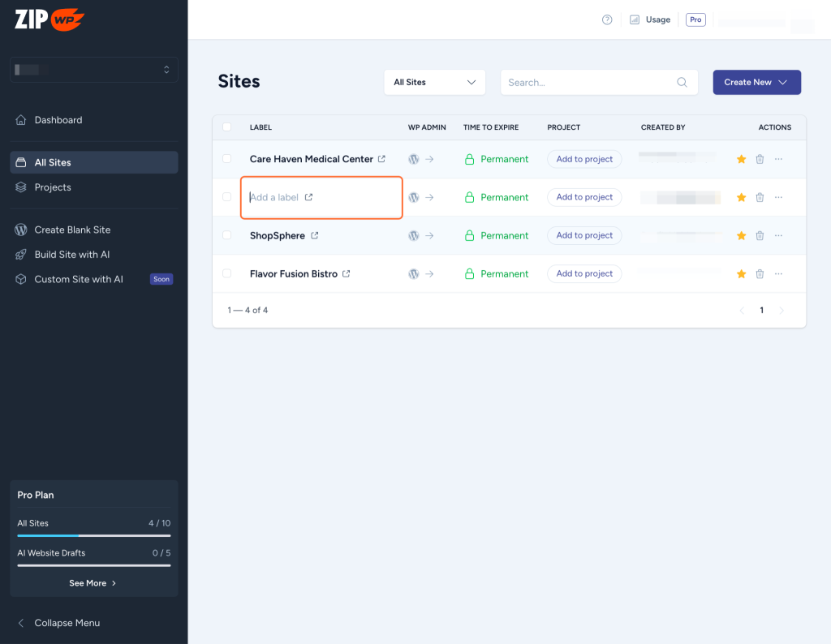Viewport: 831px width, 644px height.
Task: Click the All Sites usage progress bar
Action: (x=94, y=535)
